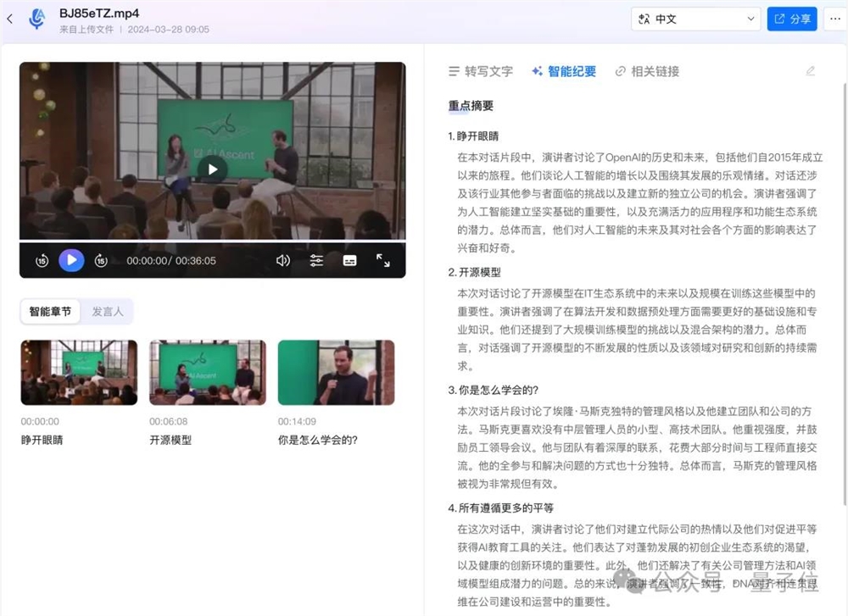Open the 中文 language dropdown
848x616 pixels.
[x=695, y=18]
